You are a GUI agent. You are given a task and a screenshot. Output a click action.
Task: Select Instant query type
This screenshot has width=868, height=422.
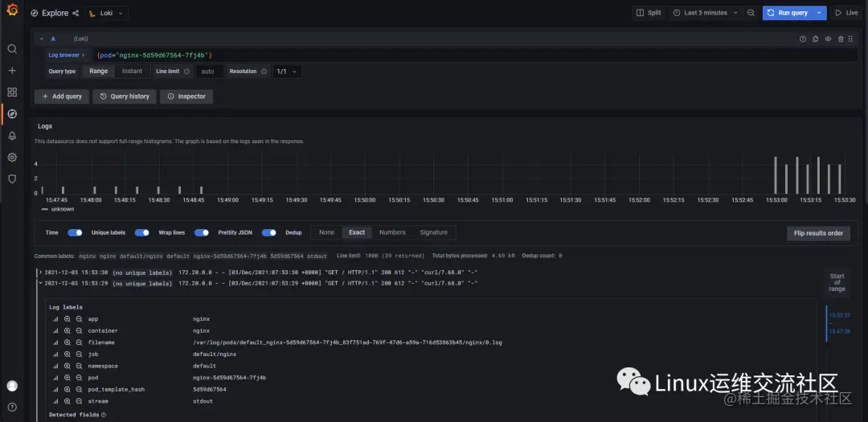coord(133,72)
